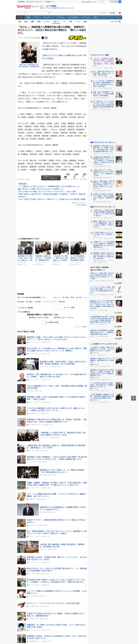Open the ランキング navigation tab
138x644 pixels.
(x=86, y=17)
